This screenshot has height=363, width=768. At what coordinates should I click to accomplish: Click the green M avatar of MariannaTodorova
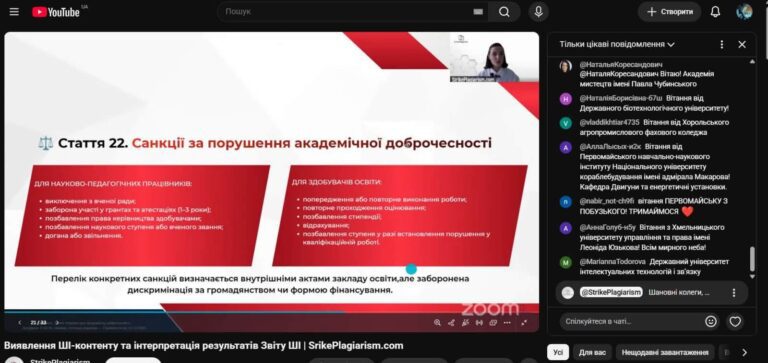coord(565,263)
